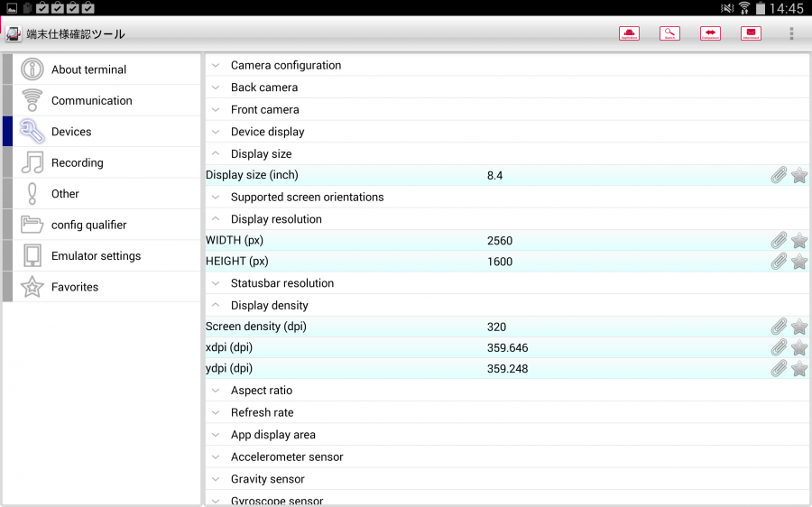Expand the Refresh rate section
812x507 pixels.
pos(262,412)
